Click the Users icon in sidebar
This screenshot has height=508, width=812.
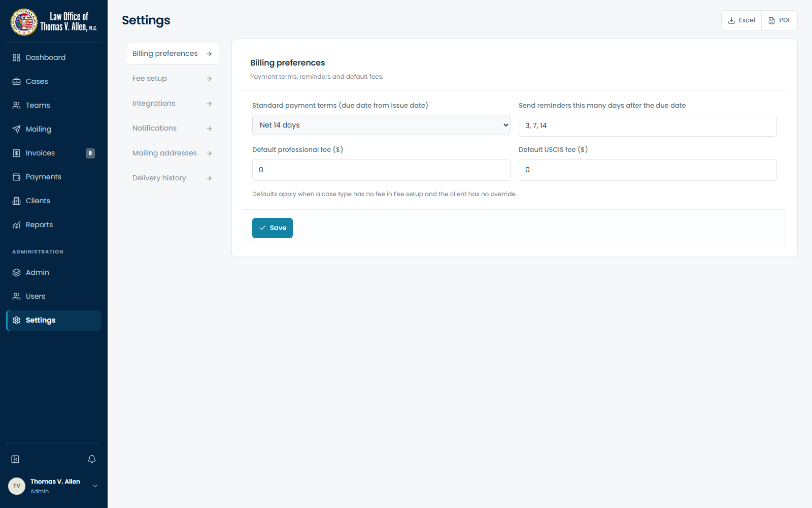(x=16, y=296)
